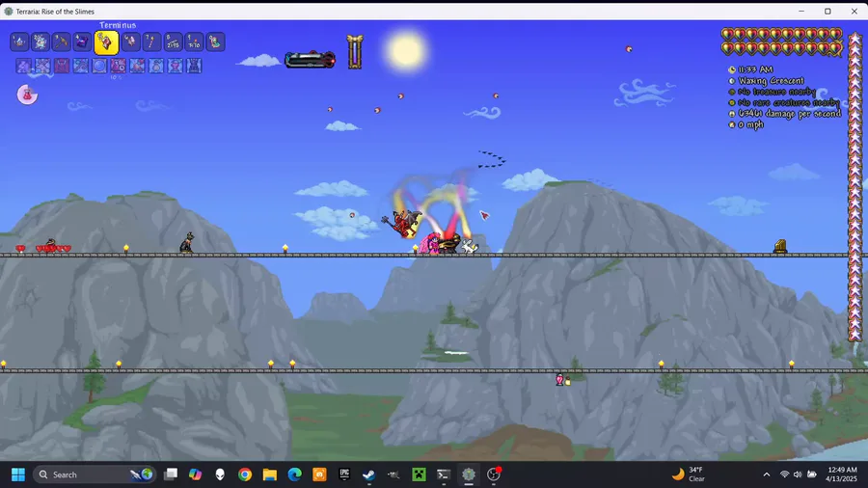Click the second buff icon in buff row

click(x=42, y=66)
